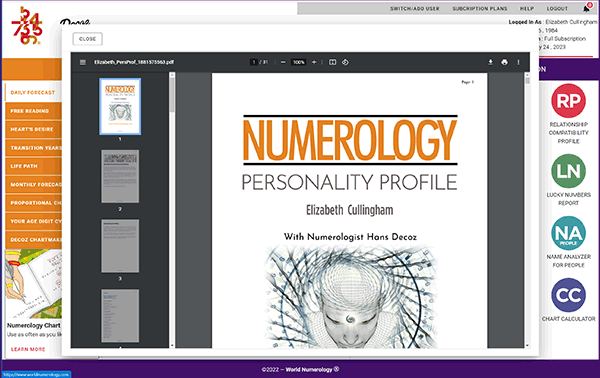Screen dimensions: 600x378
Task: Open Relationship Compatibility Profile RP icon
Action: (x=568, y=101)
